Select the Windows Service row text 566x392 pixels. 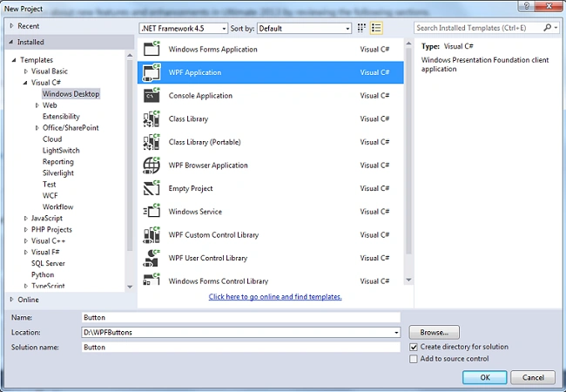[195, 212]
